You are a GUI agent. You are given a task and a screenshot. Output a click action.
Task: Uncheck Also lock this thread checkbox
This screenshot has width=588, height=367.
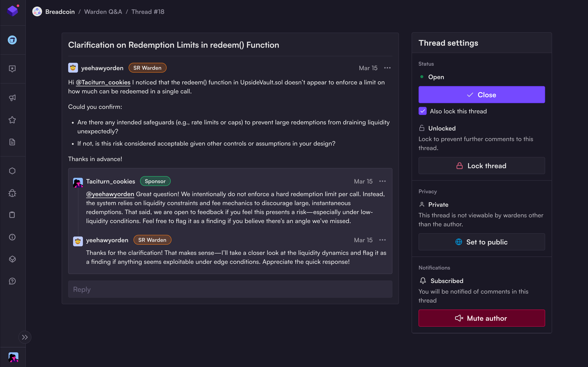[423, 111]
